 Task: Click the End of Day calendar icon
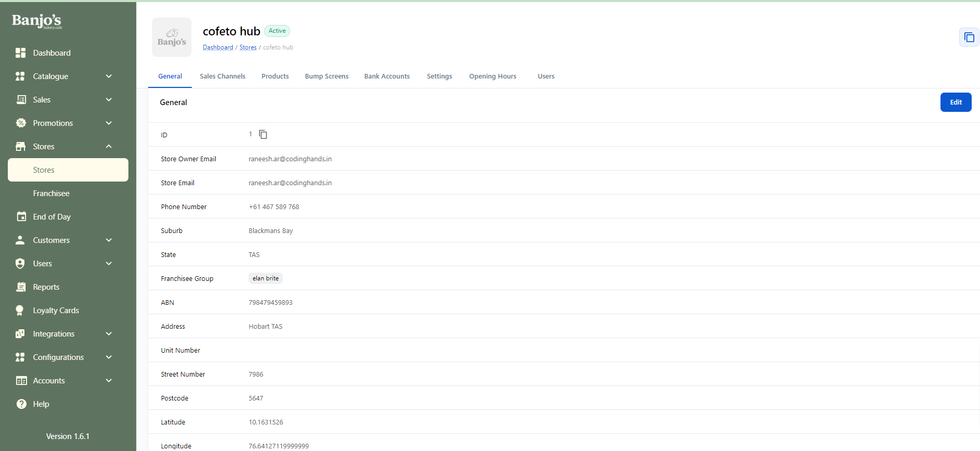[x=21, y=217]
